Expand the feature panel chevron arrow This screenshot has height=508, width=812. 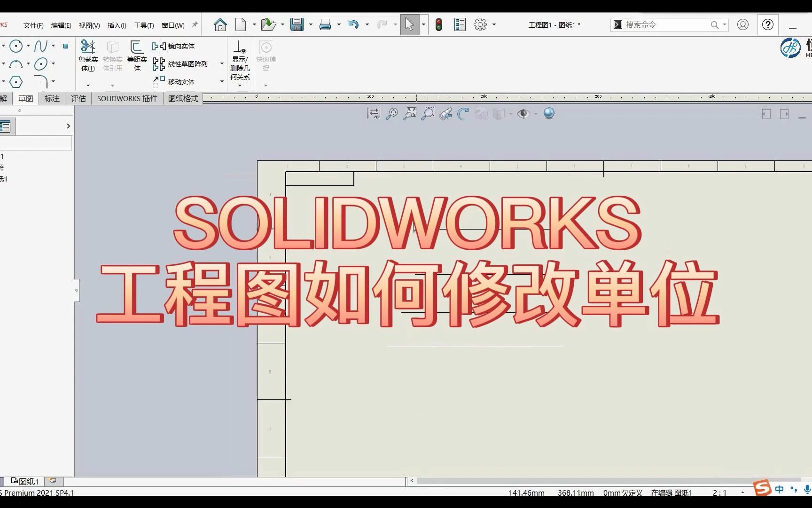(68, 126)
